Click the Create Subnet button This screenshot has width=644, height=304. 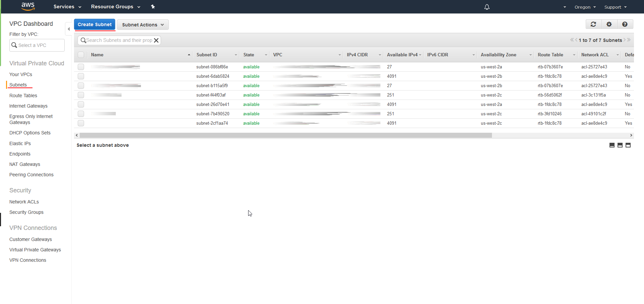click(x=94, y=24)
